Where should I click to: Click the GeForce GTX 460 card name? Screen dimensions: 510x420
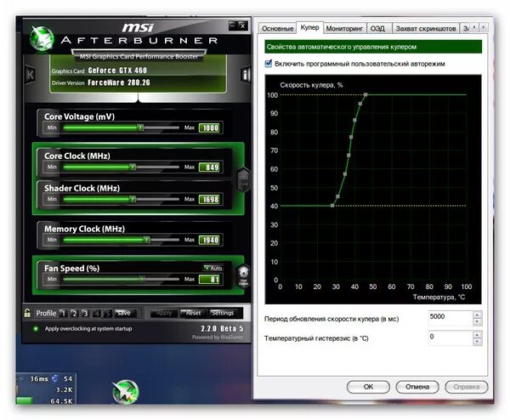click(x=117, y=71)
